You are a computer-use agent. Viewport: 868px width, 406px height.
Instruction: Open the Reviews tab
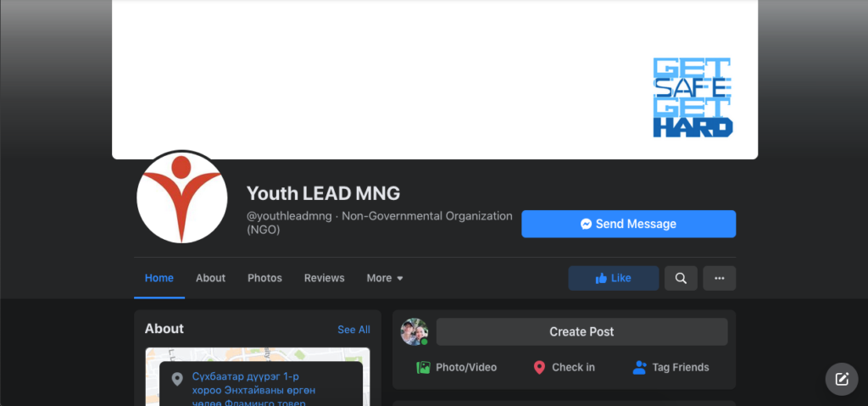click(324, 278)
